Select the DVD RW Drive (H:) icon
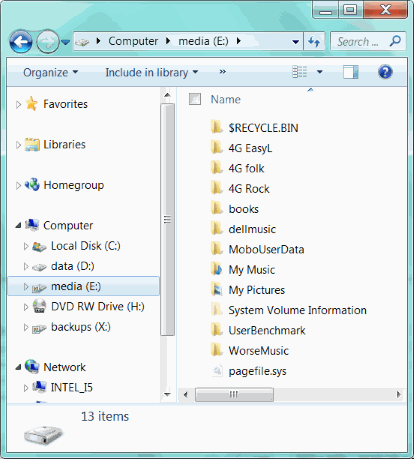 39,306
